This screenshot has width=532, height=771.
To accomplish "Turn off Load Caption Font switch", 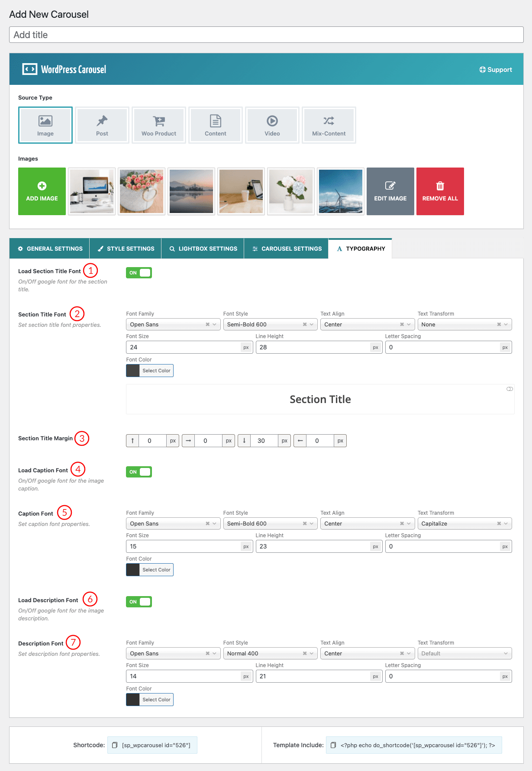I will tap(139, 472).
